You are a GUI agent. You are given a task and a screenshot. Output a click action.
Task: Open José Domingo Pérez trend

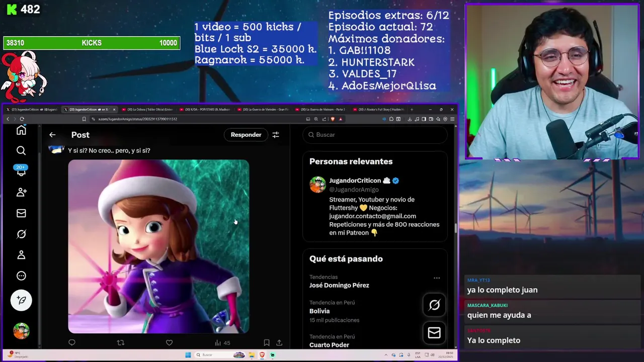pos(339,285)
